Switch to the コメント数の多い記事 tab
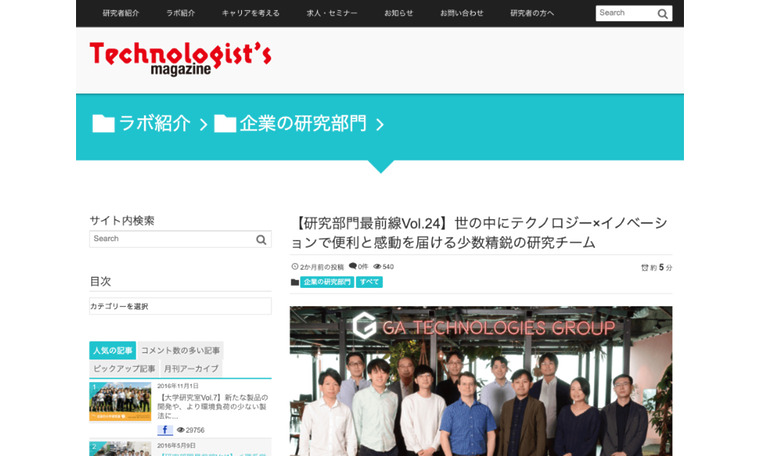 coord(180,350)
